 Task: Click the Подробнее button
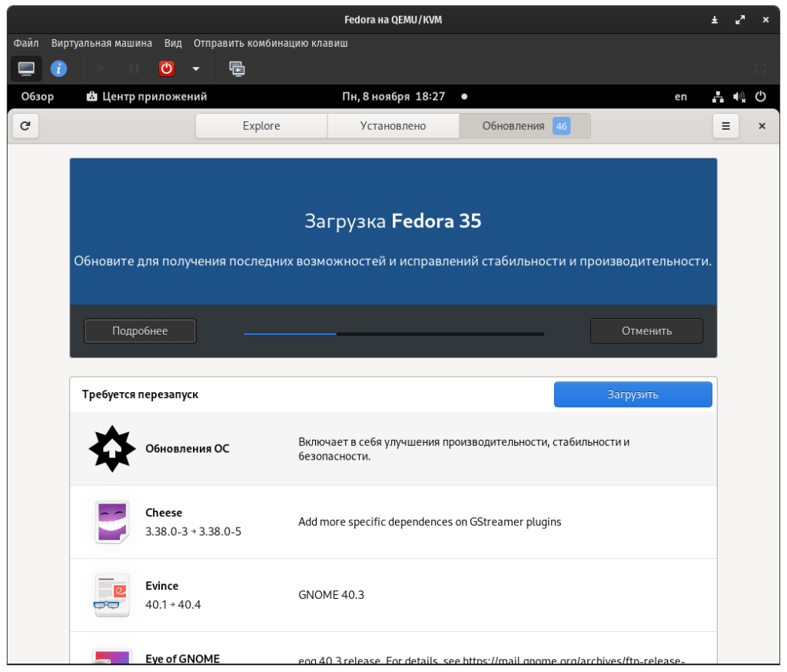(x=140, y=331)
